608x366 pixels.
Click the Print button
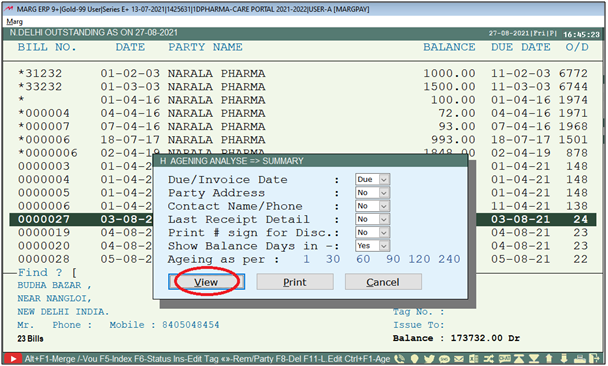pyautogui.click(x=295, y=282)
